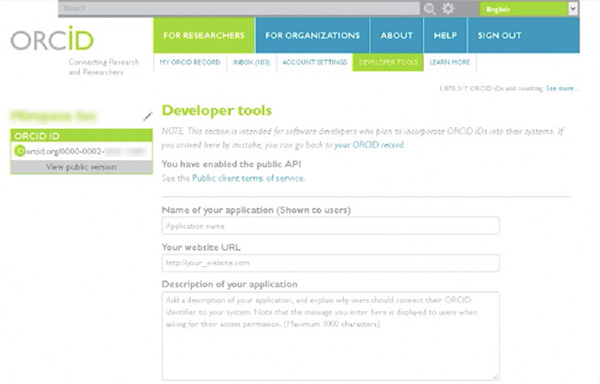Select the For Researchers tab
Screen dimensions: 600x384
(x=204, y=35)
